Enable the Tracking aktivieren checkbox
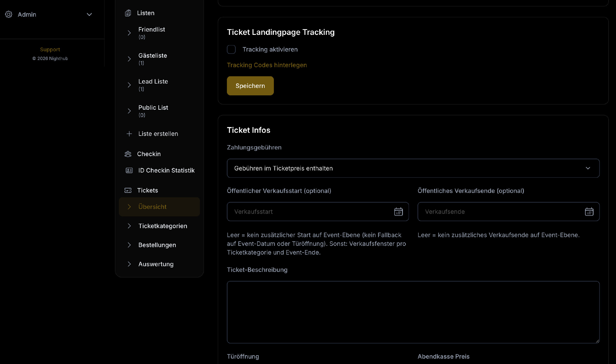Viewport: 616px width, 364px height. click(x=231, y=49)
